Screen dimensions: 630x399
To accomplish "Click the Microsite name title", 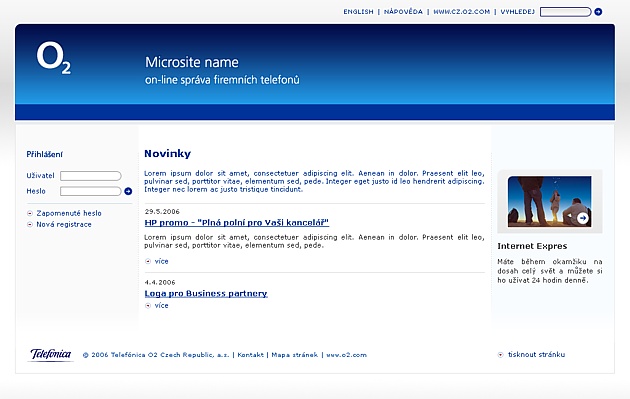I will pyautogui.click(x=192, y=62).
